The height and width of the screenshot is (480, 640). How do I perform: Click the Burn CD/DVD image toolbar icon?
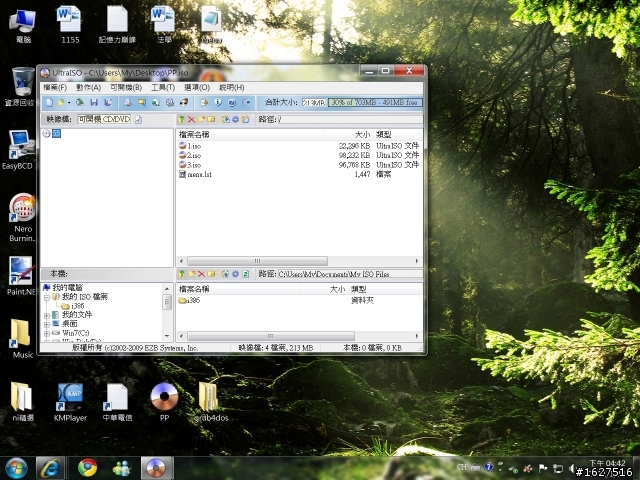[x=184, y=102]
